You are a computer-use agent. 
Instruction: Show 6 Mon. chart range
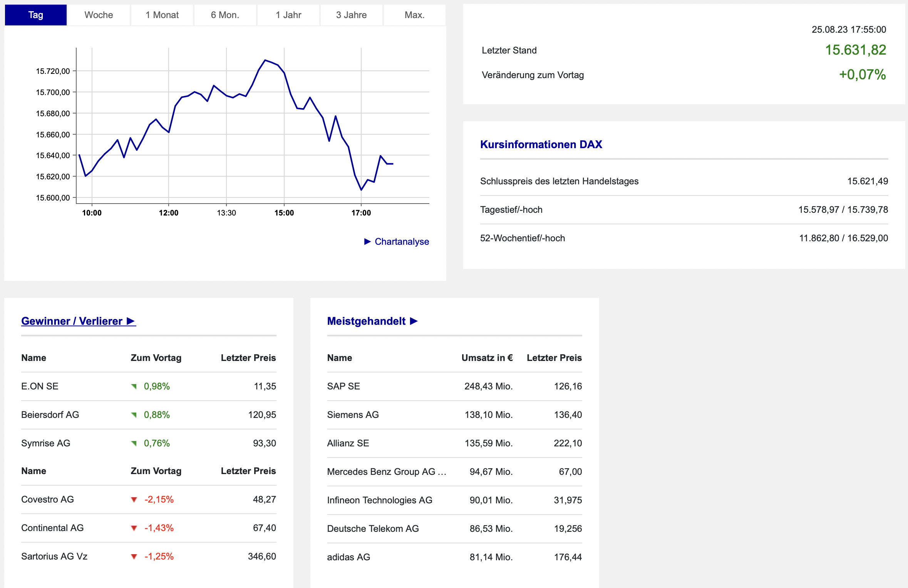(x=225, y=15)
